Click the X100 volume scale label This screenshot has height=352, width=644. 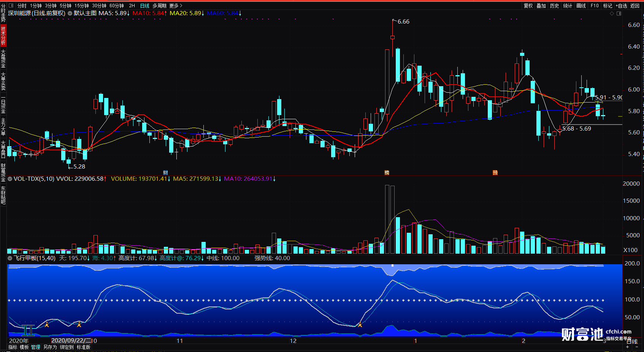tap(630, 250)
